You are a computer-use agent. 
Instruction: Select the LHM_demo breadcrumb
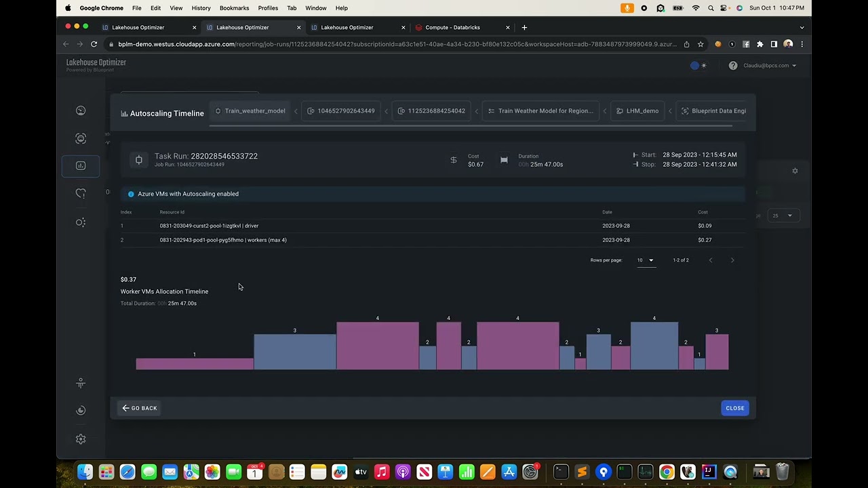(x=637, y=111)
